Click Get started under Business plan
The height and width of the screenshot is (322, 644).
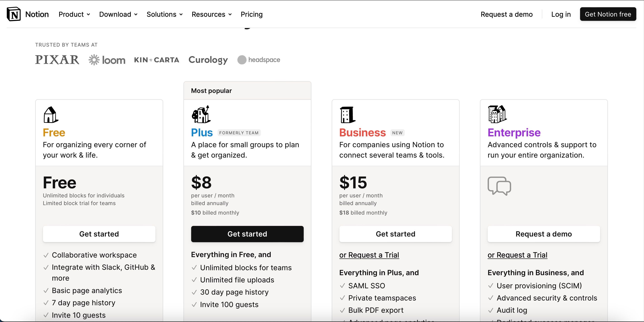[x=395, y=234]
